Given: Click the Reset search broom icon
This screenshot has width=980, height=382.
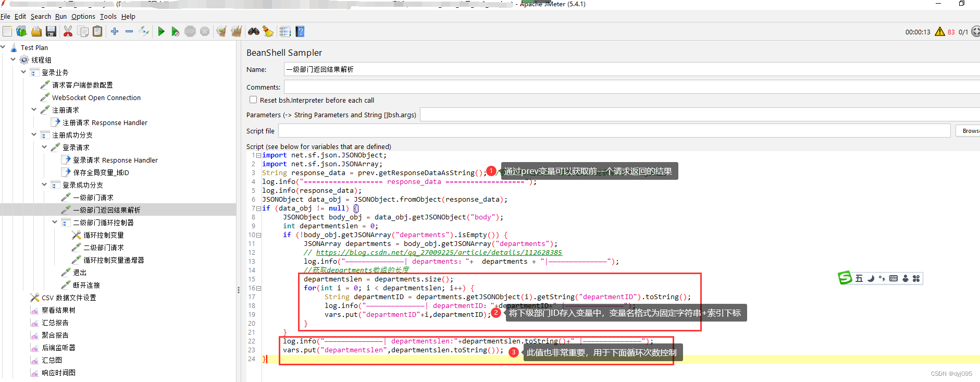Looking at the screenshot, I should 268,32.
